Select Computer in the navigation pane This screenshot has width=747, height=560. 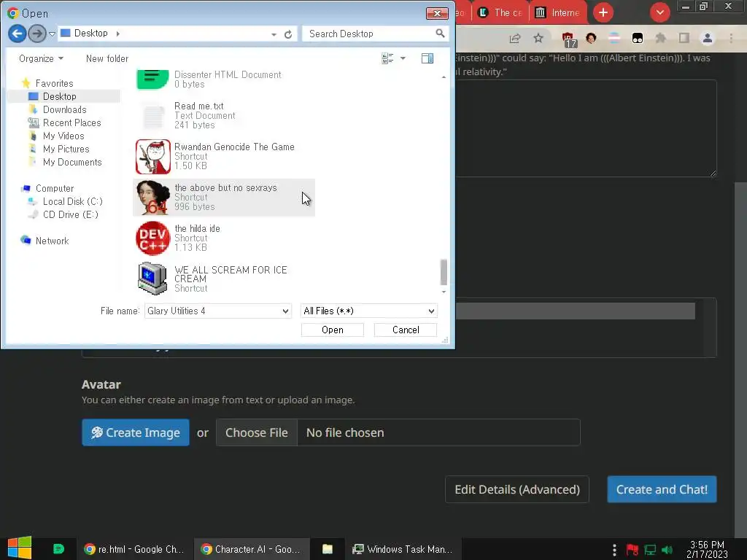point(55,189)
